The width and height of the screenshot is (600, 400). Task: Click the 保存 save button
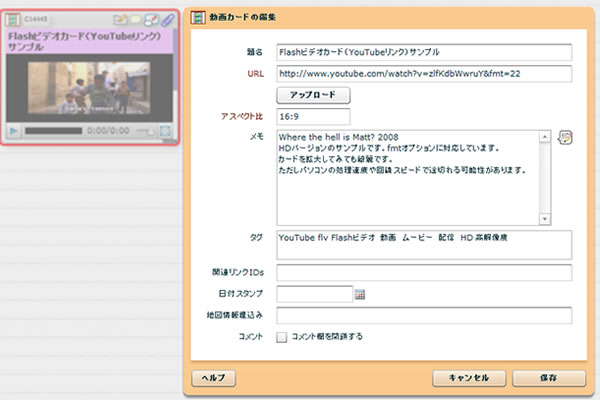pos(547,378)
